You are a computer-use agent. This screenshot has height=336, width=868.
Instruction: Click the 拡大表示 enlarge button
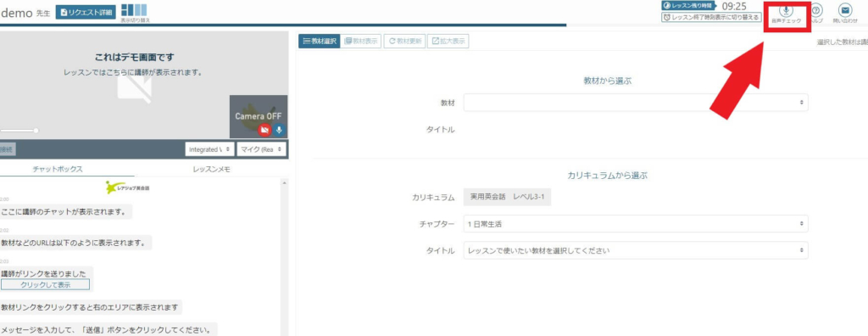point(448,41)
